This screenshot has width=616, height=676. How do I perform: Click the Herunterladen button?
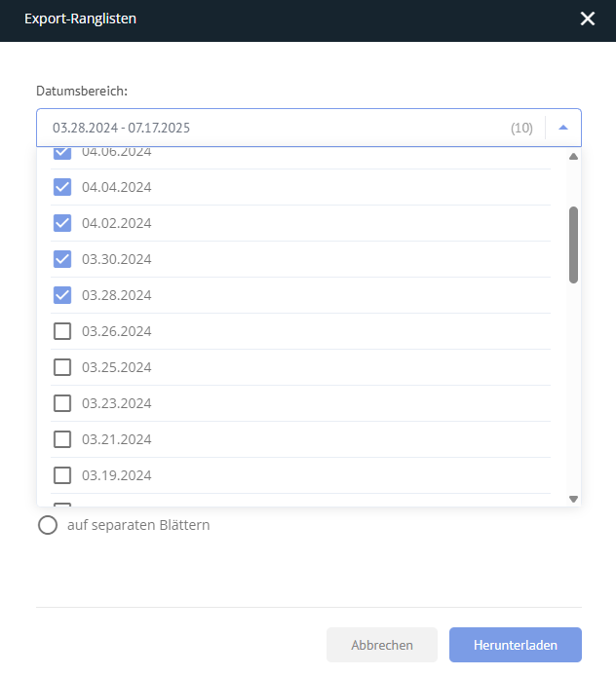516,645
